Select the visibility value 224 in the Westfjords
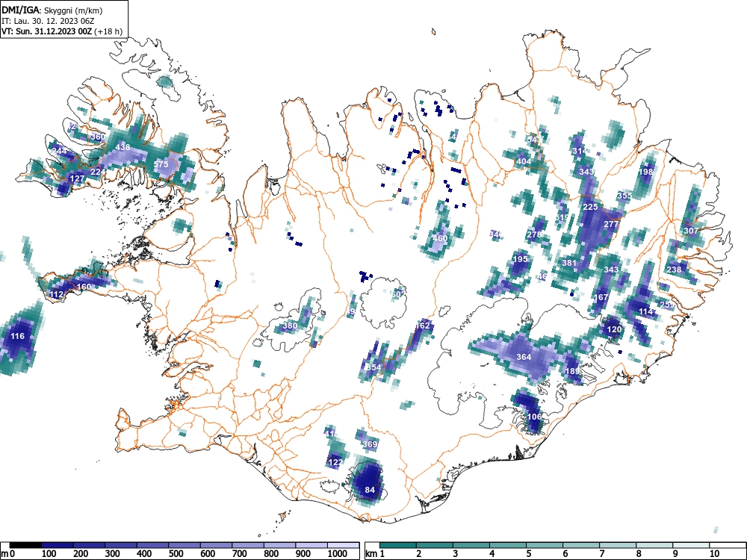 pyautogui.click(x=98, y=172)
